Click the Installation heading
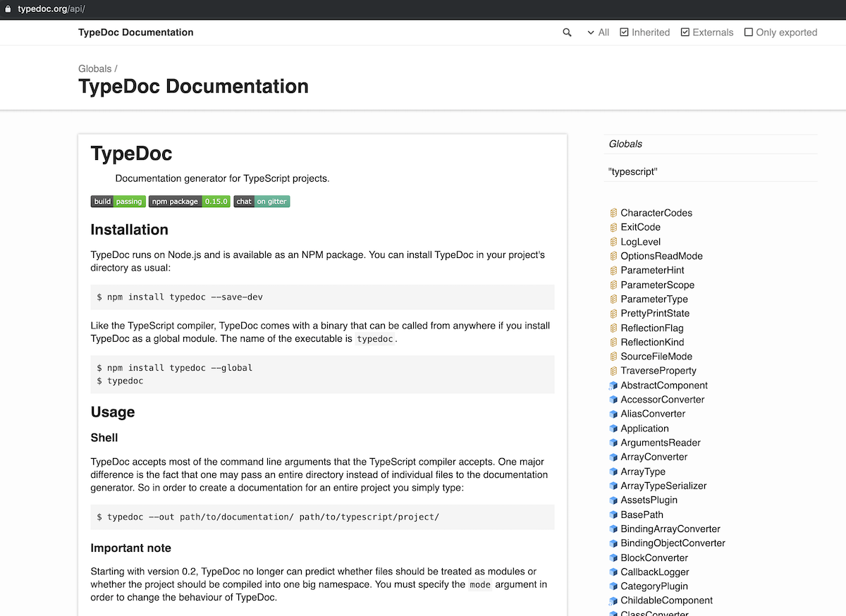The height and width of the screenshot is (616, 846). click(x=130, y=230)
